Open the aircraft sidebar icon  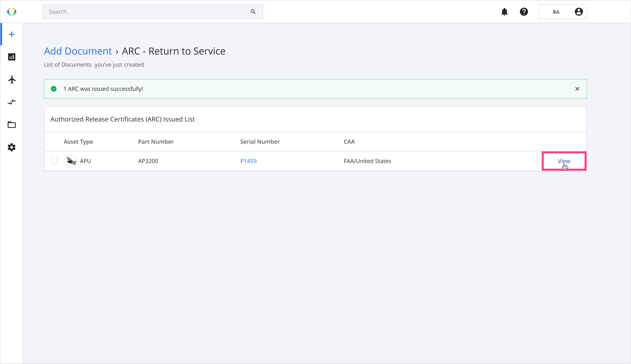(x=12, y=79)
